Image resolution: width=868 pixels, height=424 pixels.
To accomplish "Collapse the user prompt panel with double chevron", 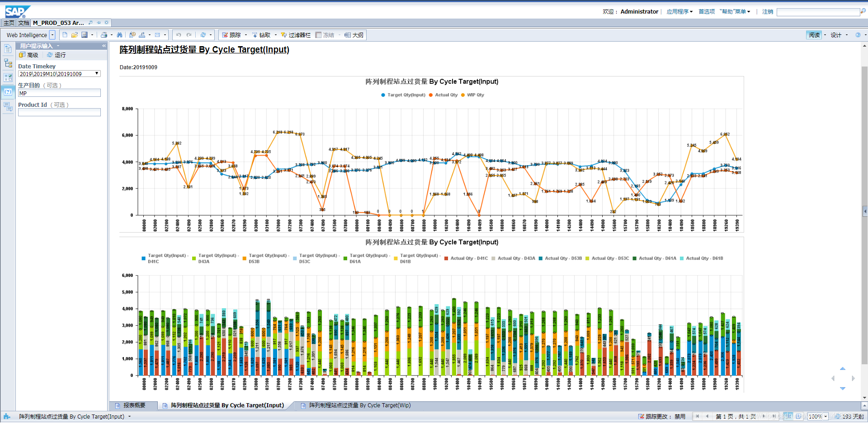I will click(104, 46).
